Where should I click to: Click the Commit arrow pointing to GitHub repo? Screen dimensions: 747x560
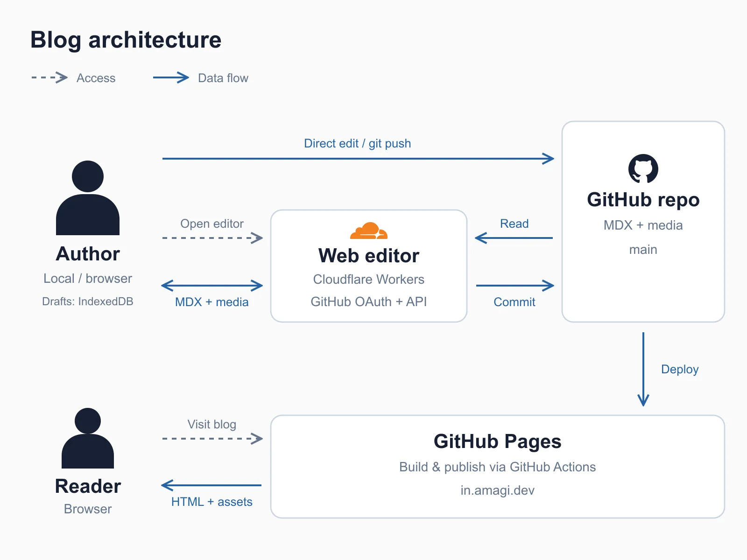[x=515, y=286]
